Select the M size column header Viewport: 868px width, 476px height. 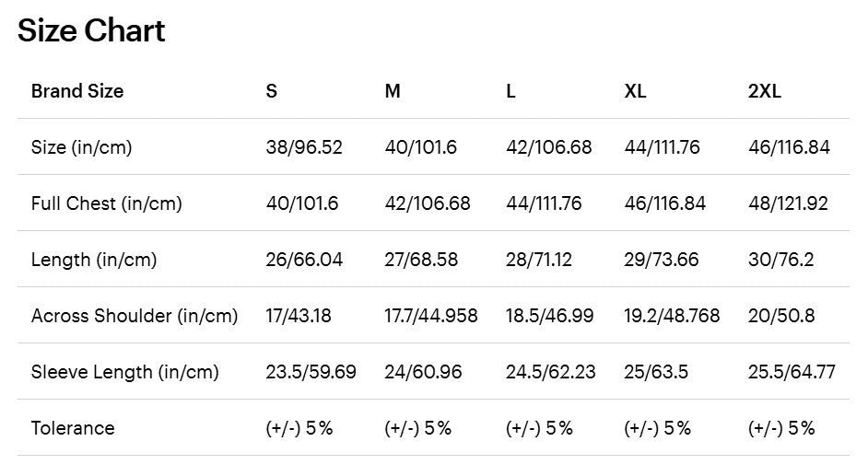393,91
